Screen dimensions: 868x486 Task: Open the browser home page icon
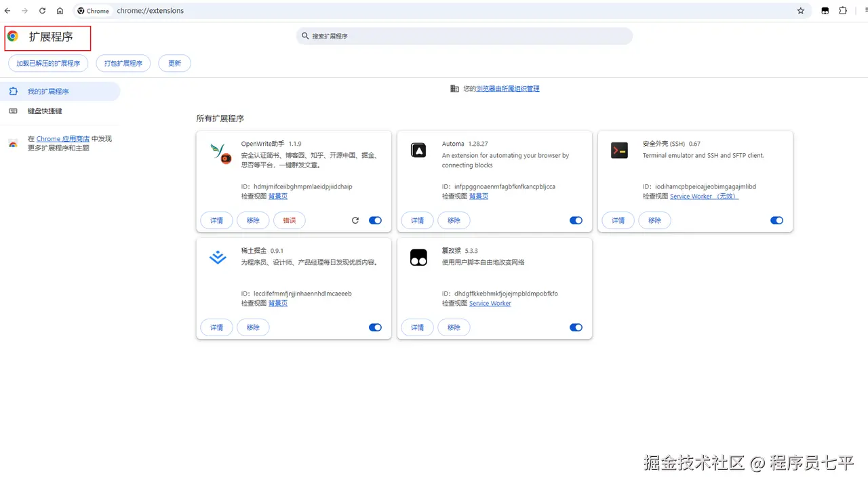click(x=60, y=11)
